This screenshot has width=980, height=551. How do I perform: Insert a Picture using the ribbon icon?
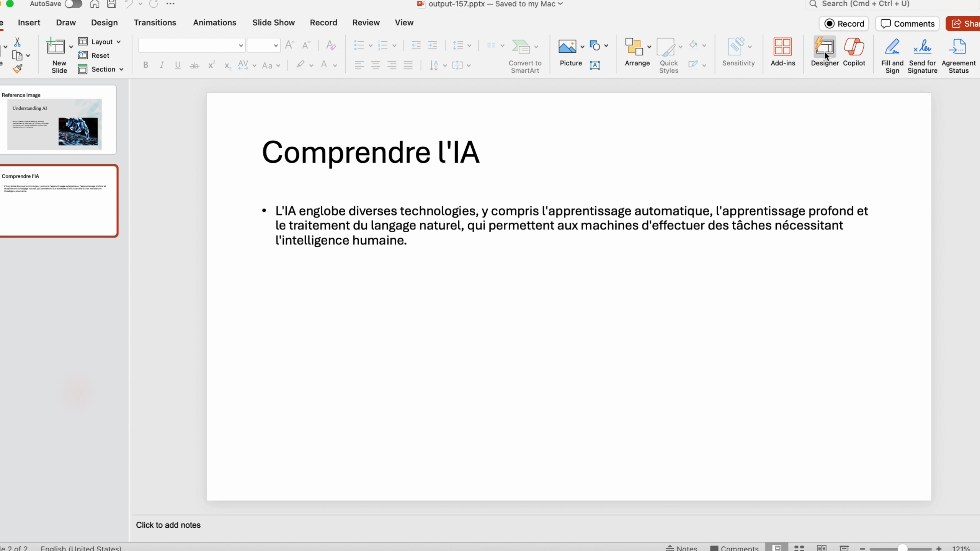coord(567,47)
